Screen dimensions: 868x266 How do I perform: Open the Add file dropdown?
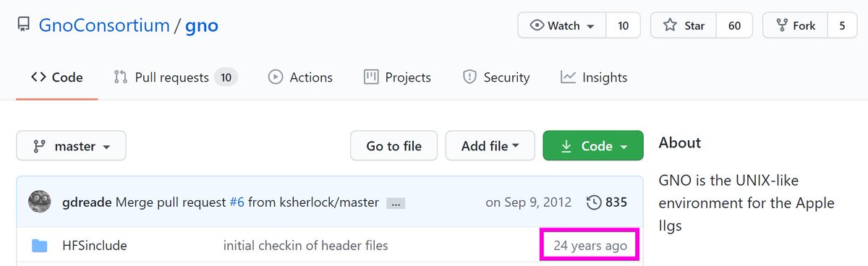pyautogui.click(x=490, y=146)
